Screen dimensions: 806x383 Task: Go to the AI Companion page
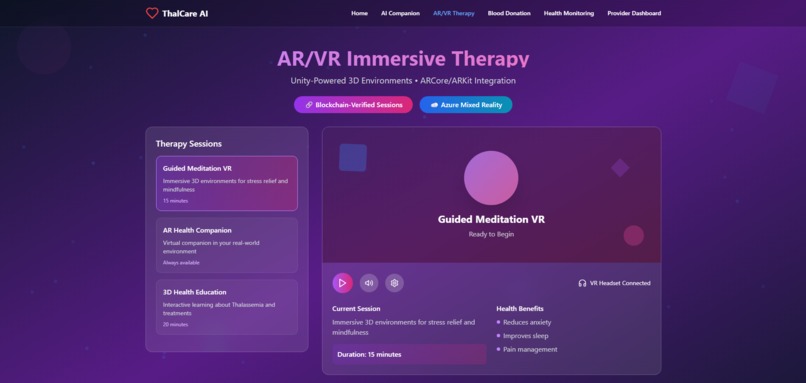pyautogui.click(x=400, y=13)
